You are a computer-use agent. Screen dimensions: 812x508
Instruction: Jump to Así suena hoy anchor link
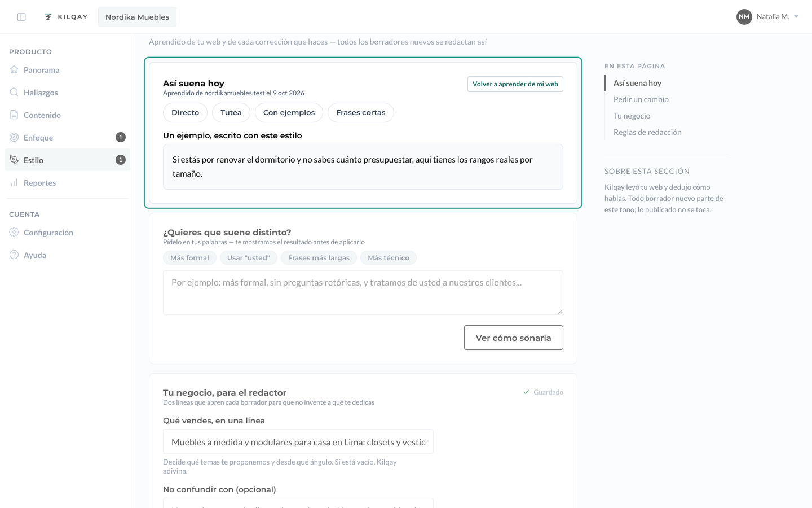coord(637,83)
